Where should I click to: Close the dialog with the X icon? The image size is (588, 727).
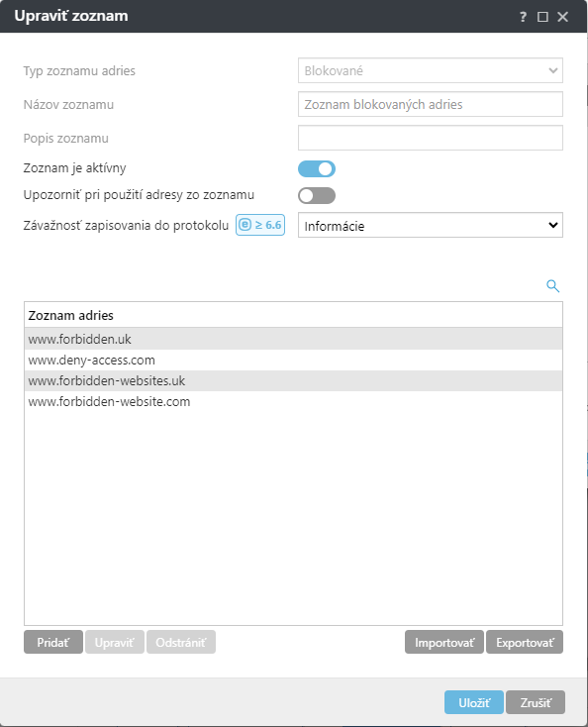562,17
